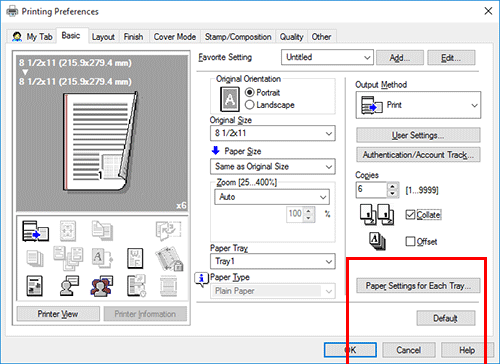Click the Cancel button

click(x=409, y=350)
